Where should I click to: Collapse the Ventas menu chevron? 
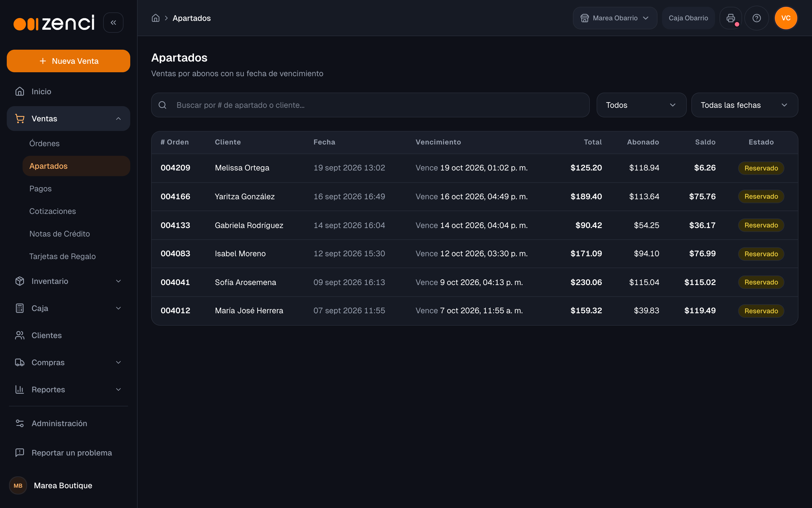(x=118, y=119)
